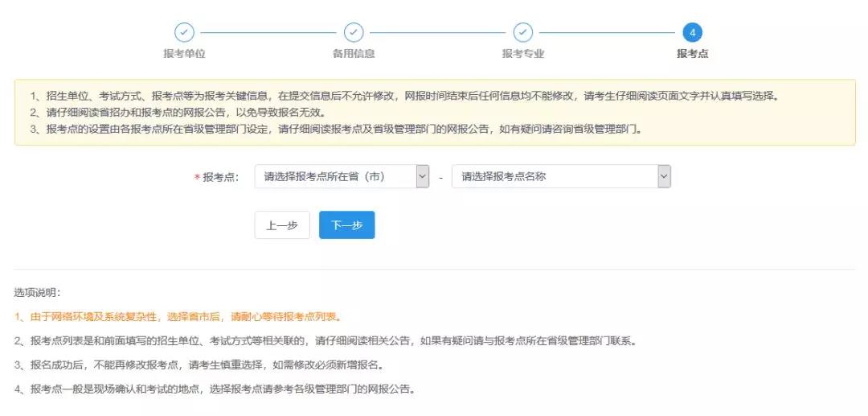Click the 上一步 button
Screen dimensions: 868x416
(282, 225)
